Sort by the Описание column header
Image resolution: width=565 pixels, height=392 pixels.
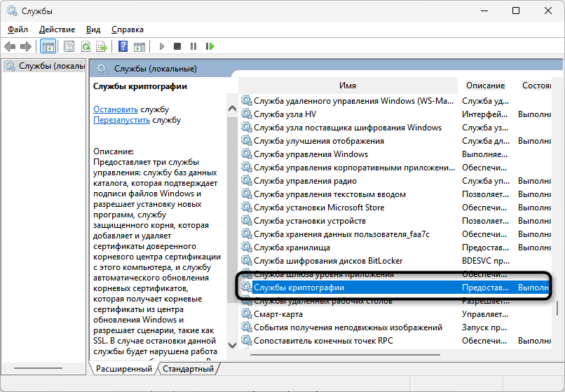click(x=485, y=86)
